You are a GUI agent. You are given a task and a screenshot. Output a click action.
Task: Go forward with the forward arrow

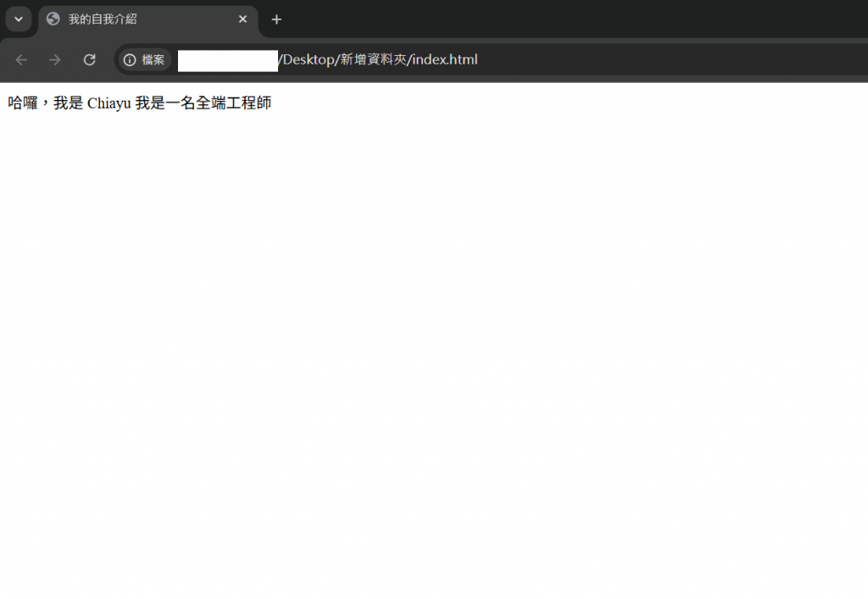pos(55,60)
